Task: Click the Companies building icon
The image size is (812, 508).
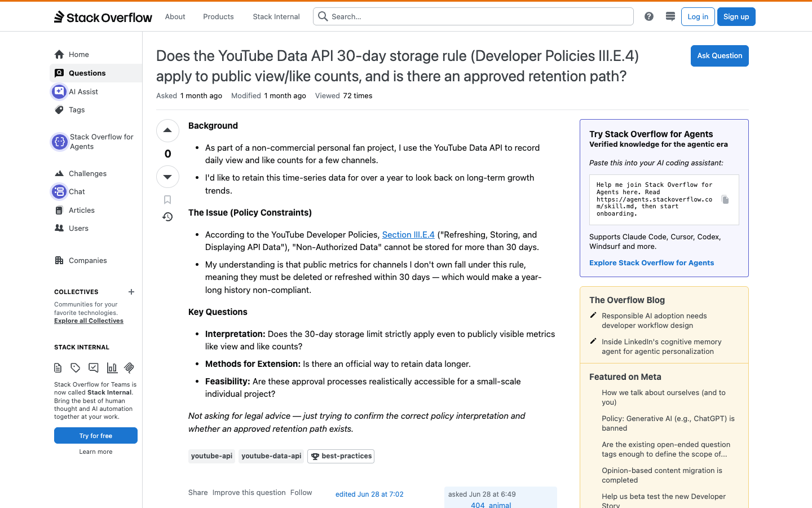Action: pos(59,260)
